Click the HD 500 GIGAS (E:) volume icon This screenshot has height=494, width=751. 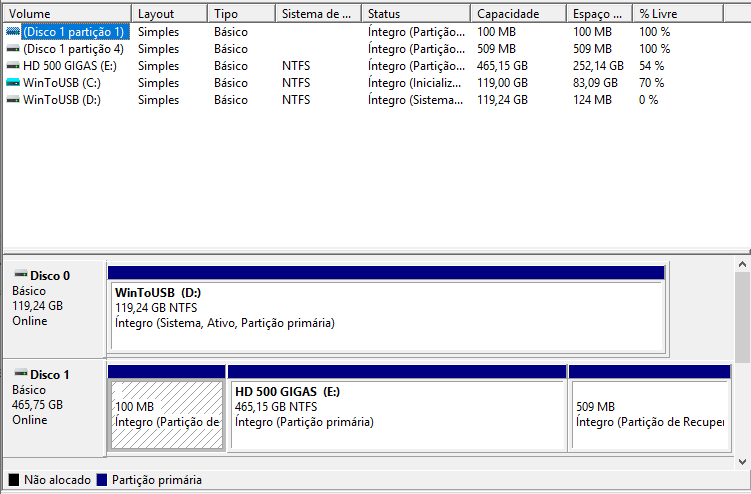coord(13,66)
